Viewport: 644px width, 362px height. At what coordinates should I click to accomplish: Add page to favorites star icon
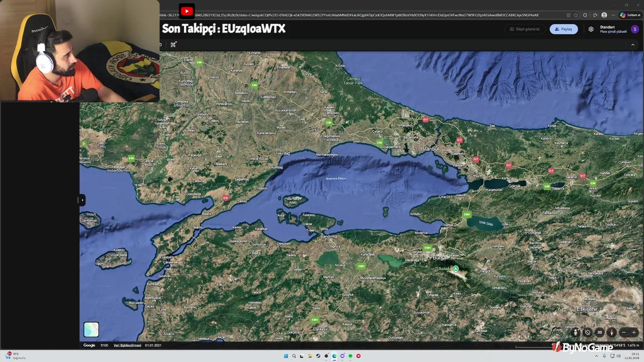pyautogui.click(x=576, y=15)
